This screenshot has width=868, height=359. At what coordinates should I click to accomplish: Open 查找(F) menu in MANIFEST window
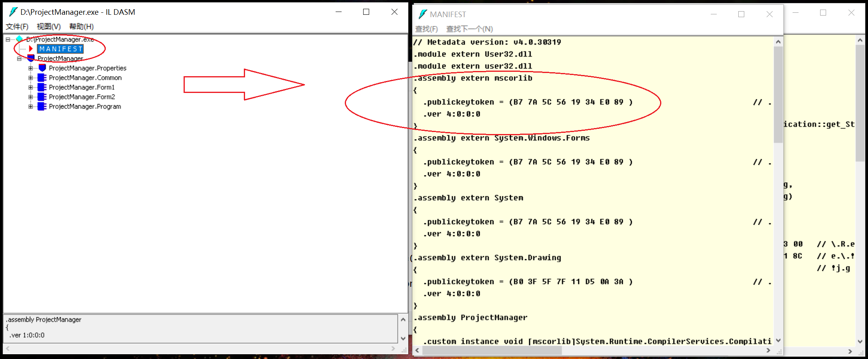tap(427, 29)
